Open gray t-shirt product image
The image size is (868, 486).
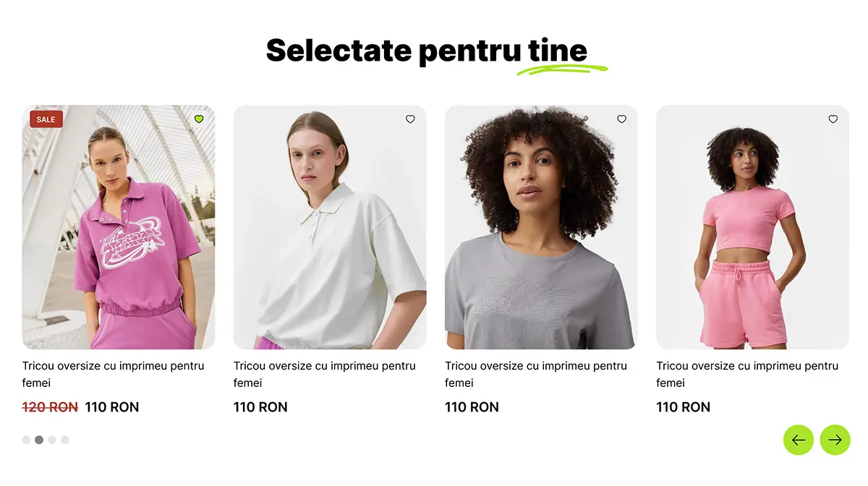click(541, 228)
